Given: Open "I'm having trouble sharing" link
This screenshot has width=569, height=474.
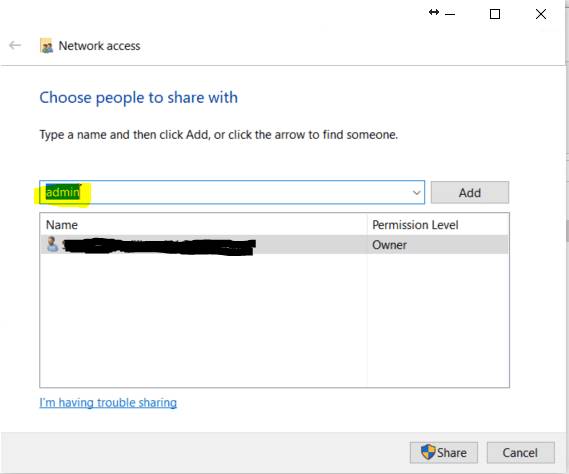Looking at the screenshot, I should [x=108, y=403].
